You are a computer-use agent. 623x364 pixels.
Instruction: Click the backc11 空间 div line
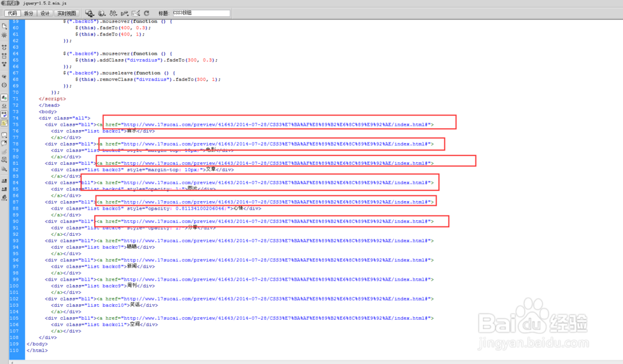pos(105,324)
